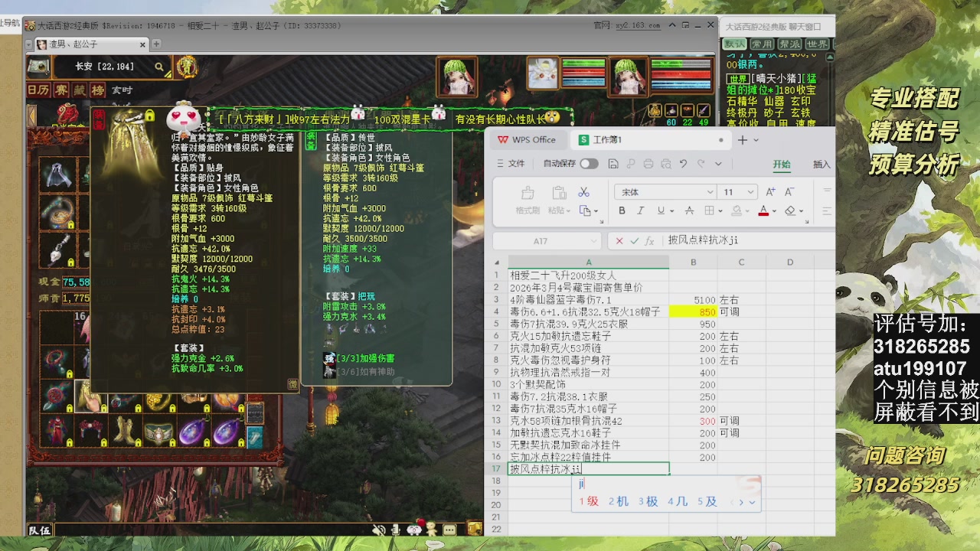Mute game audio via the speaker icon
The image size is (980, 551).
click(378, 530)
